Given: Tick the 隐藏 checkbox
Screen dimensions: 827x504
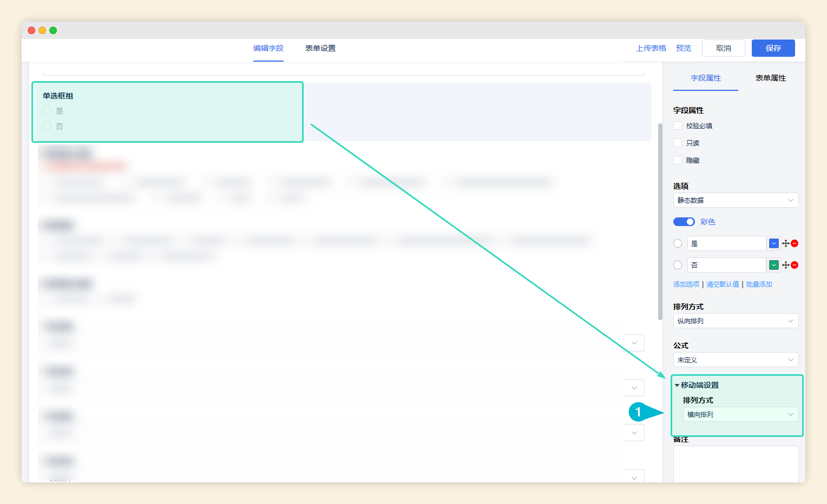Looking at the screenshot, I should point(678,160).
